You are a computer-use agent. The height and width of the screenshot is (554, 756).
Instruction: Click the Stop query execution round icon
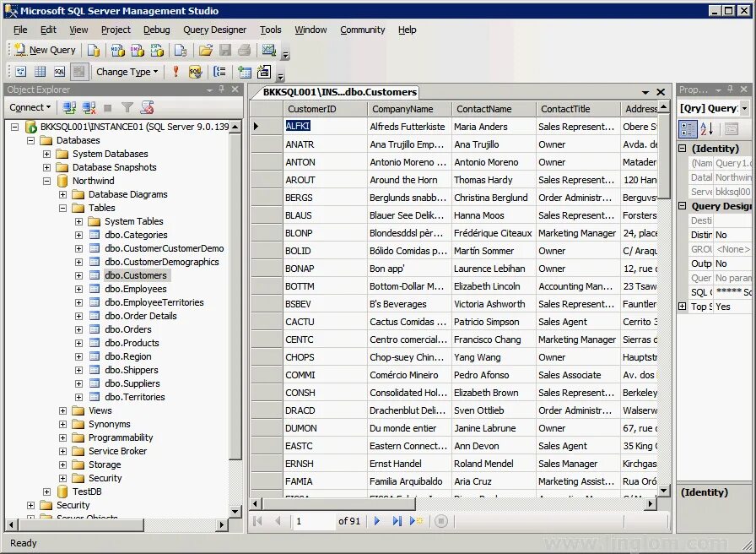[441, 521]
